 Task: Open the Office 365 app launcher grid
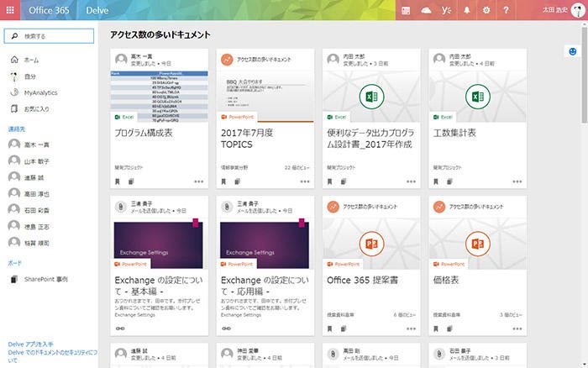click(10, 10)
